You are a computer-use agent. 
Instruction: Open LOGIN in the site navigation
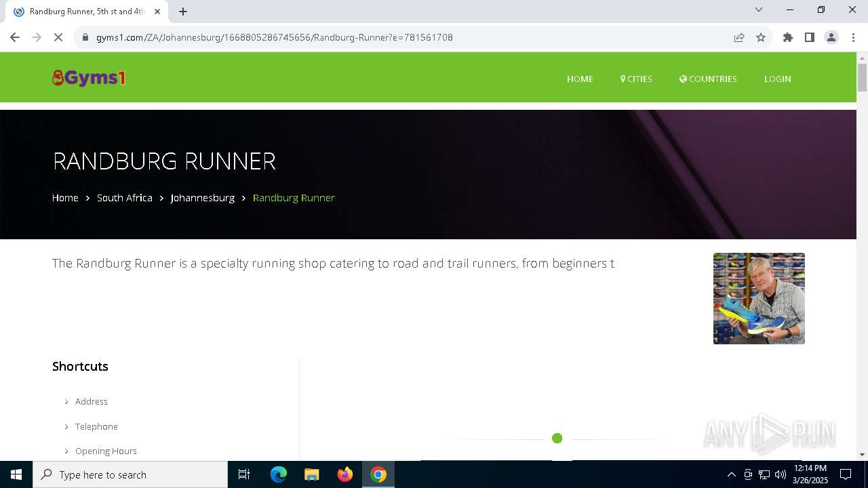777,79
